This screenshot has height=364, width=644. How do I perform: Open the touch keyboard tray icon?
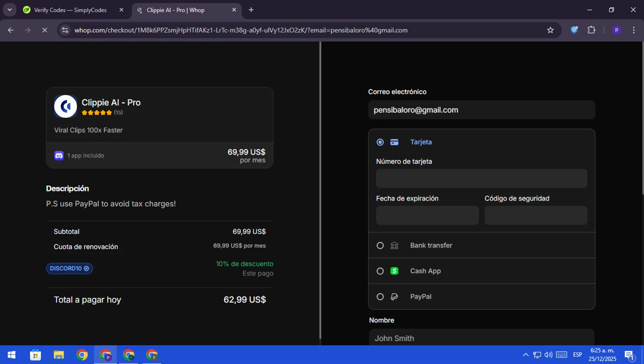point(562,355)
